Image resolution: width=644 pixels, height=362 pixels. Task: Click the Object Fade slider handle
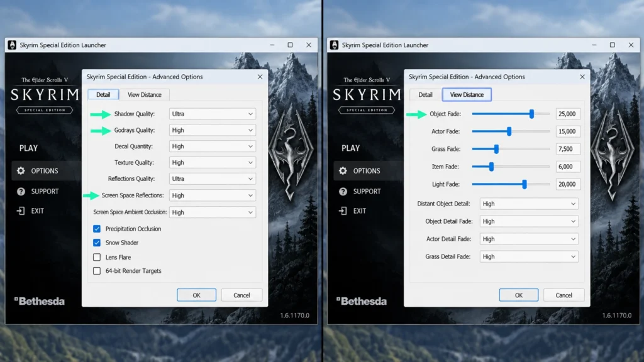[x=531, y=114]
